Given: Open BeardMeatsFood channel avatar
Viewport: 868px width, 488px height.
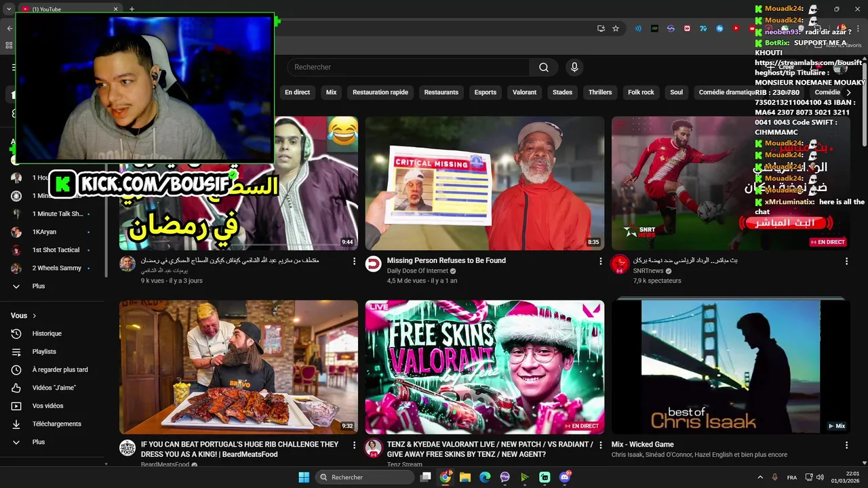Looking at the screenshot, I should tap(127, 448).
